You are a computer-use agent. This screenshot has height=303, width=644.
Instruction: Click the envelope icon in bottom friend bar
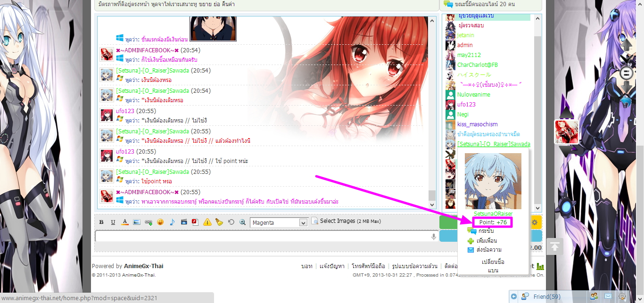(608, 296)
